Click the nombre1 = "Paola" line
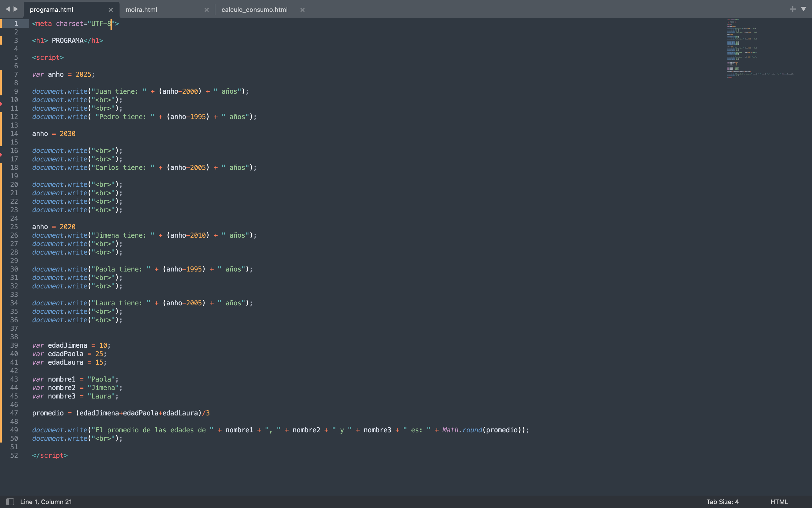This screenshot has width=812, height=508. click(x=75, y=379)
